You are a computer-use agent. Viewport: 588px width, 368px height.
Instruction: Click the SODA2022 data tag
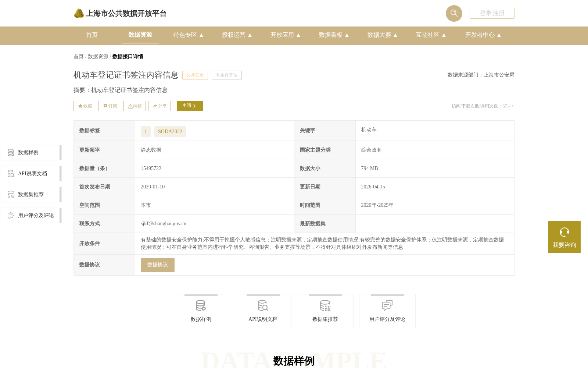(170, 132)
